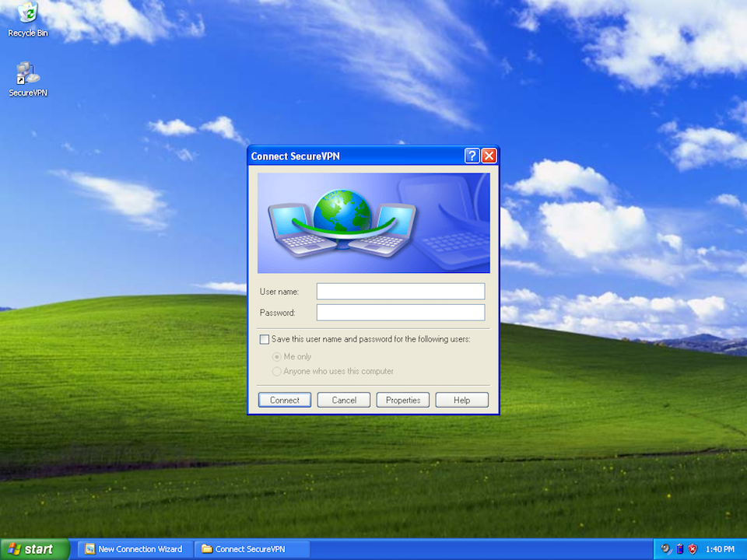
Task: Enable saving user name and password
Action: point(265,339)
